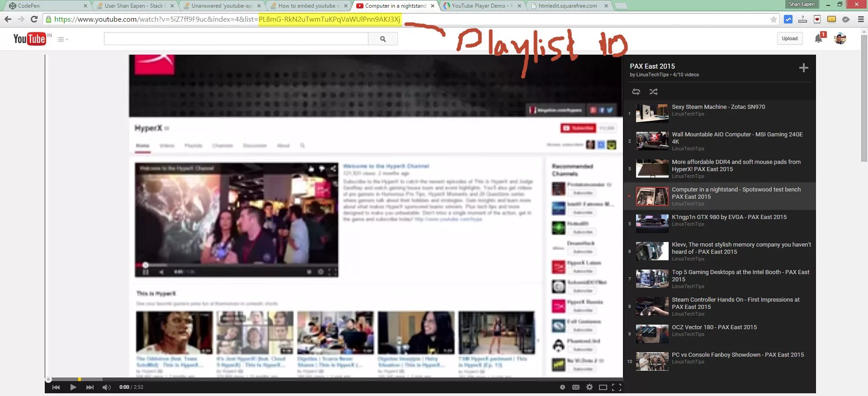Click the PAX East 2015 playlist title
This screenshot has height=396, width=868.
pyautogui.click(x=652, y=66)
